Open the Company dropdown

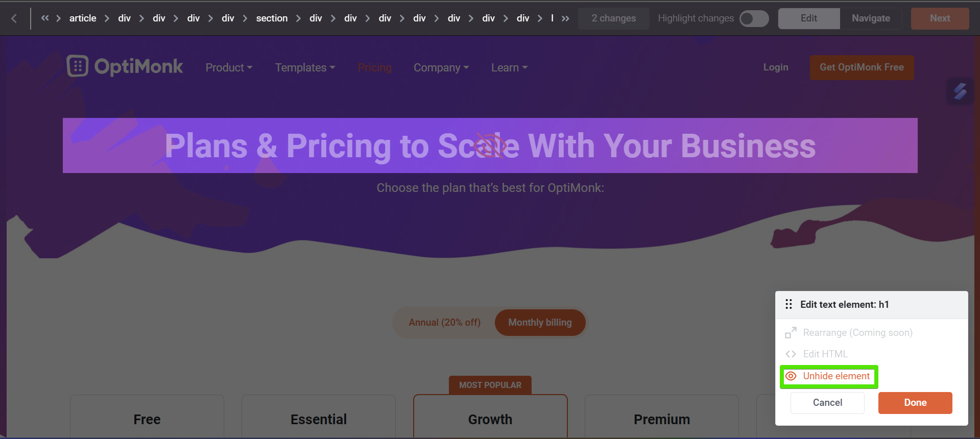(441, 68)
